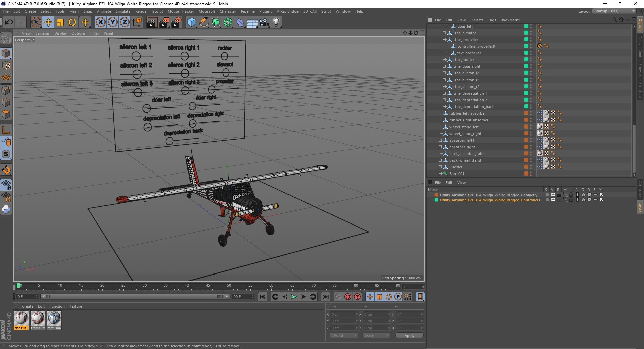Click the X position input field
Viewport: 644px width, 349px height.
tap(344, 314)
